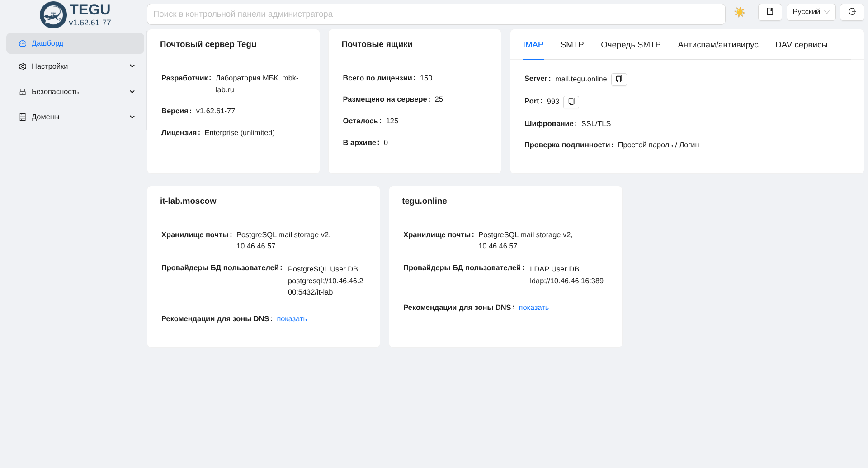The image size is (868, 468).
Task: Click the SSL/TLS encryption value
Action: (x=596, y=124)
